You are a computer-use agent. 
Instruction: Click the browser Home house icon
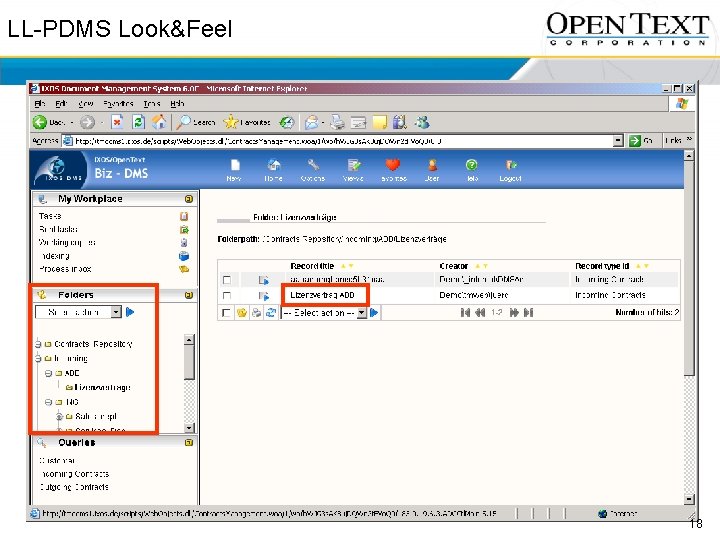[x=159, y=122]
